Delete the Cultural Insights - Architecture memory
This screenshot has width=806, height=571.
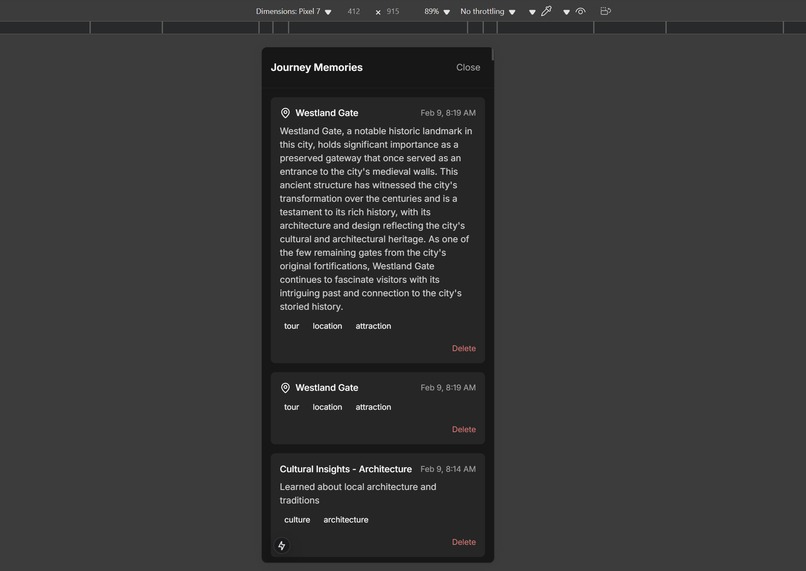464,542
